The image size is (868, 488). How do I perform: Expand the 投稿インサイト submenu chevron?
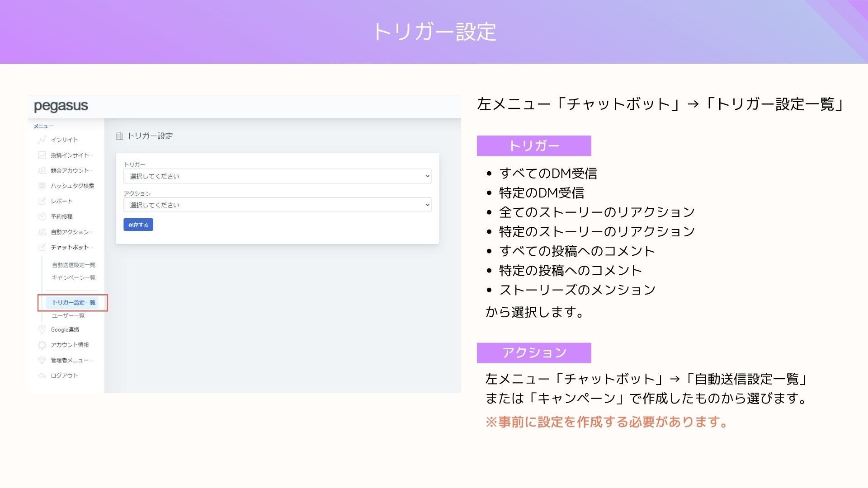[92, 155]
